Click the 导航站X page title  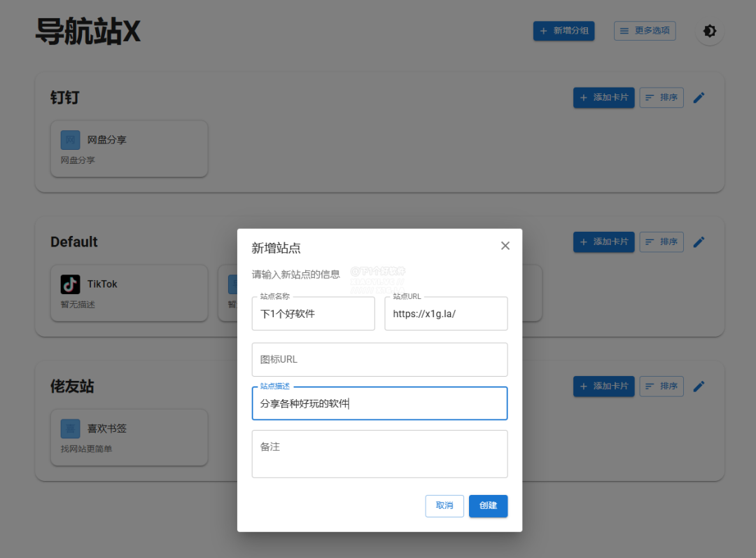87,32
